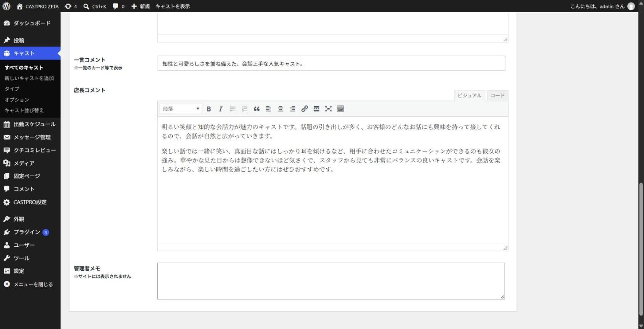Open the 設定 menu in the sidebar
Screen dimensions: 644x329
30,271
